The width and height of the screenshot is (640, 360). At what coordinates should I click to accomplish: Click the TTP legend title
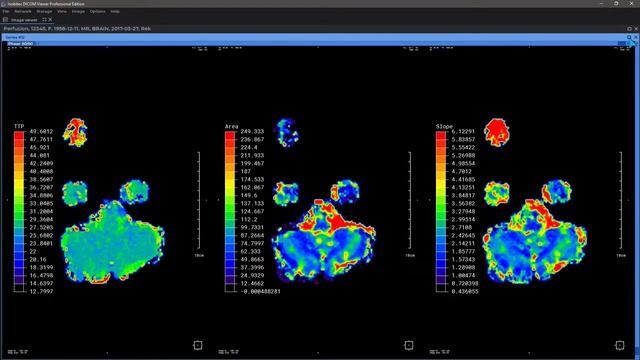pos(19,127)
